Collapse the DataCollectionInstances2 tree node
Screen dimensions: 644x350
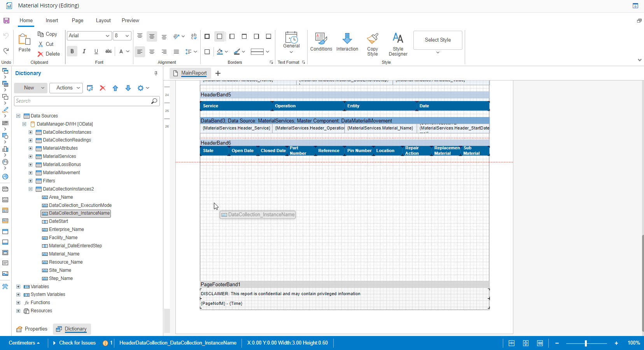coord(30,189)
